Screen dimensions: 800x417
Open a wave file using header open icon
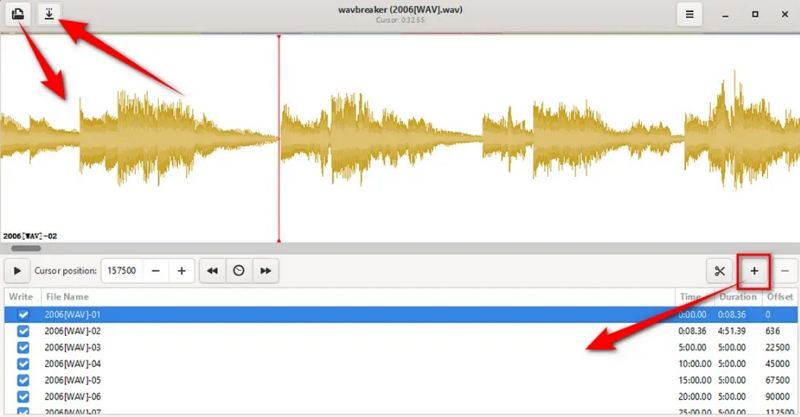[x=18, y=14]
